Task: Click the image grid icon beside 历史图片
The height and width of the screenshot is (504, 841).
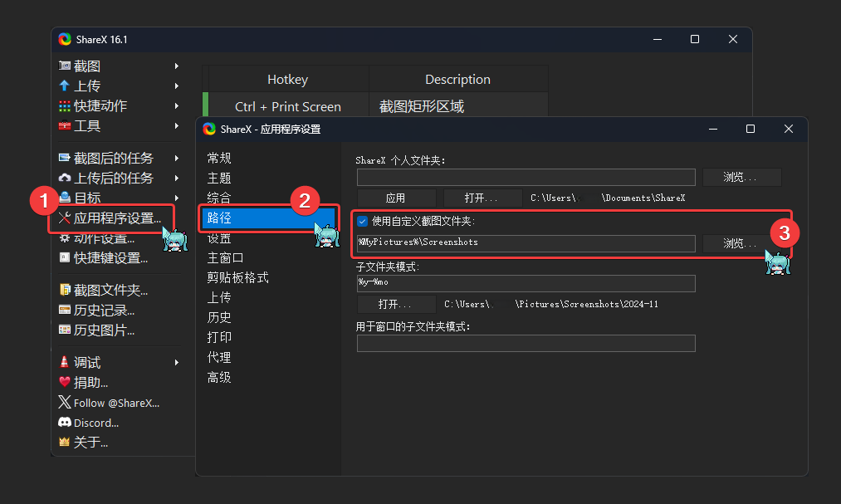Action: tap(65, 330)
